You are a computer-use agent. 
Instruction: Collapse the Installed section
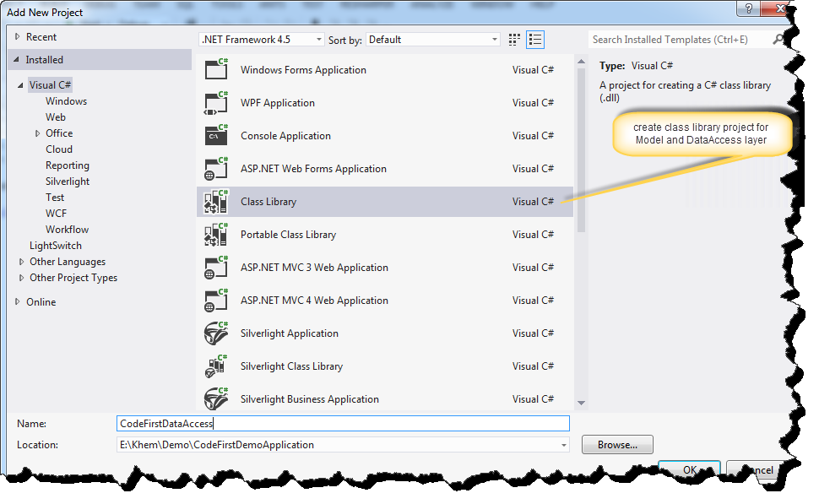tap(16, 60)
